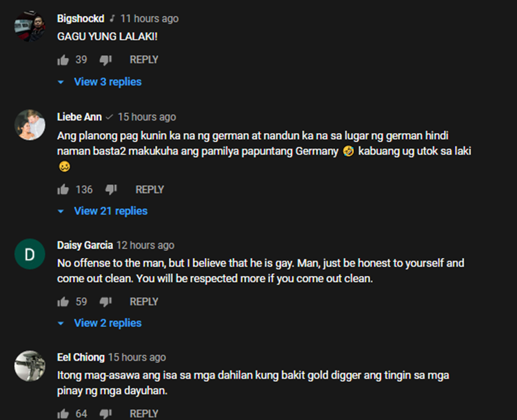Screen dimensions: 517x420
Task: Open the Eel Chiong channel name link
Action: [x=81, y=357]
